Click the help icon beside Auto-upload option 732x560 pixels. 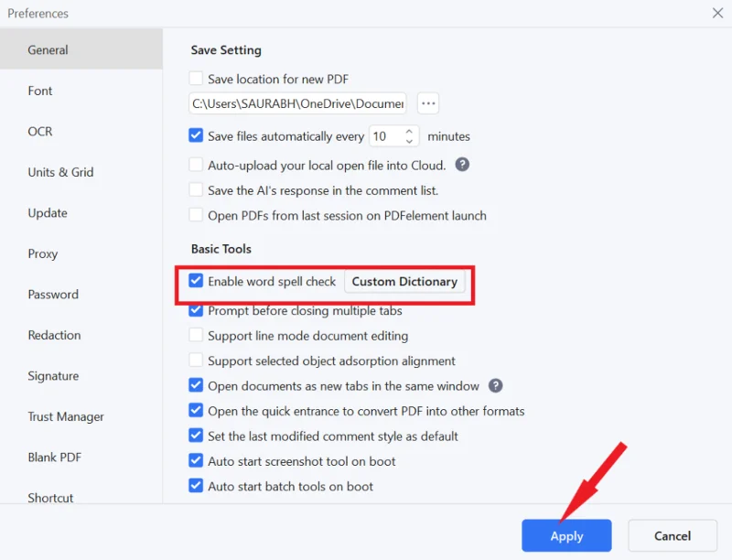click(x=463, y=166)
